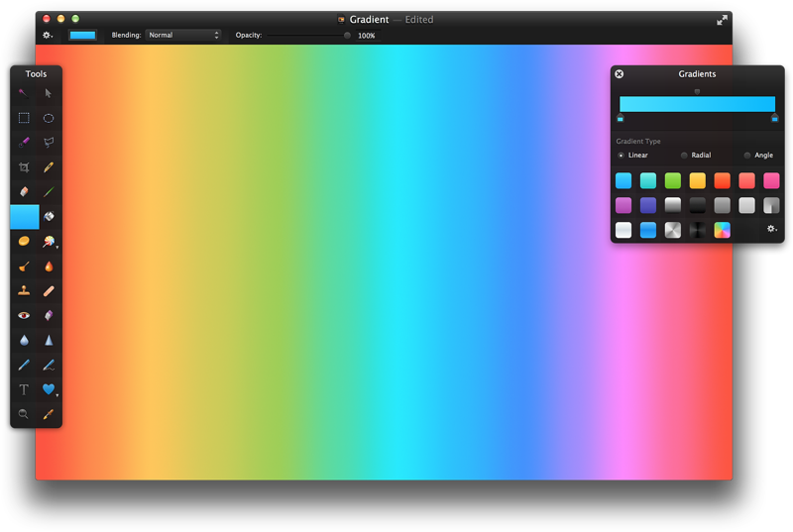
Task: Pick the green gradient preset
Action: (x=673, y=180)
